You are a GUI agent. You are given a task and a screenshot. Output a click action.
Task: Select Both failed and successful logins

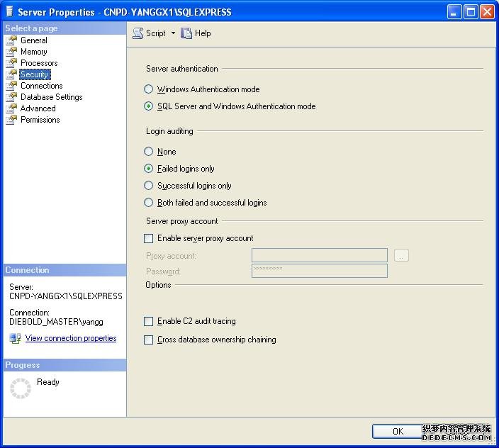click(x=149, y=203)
